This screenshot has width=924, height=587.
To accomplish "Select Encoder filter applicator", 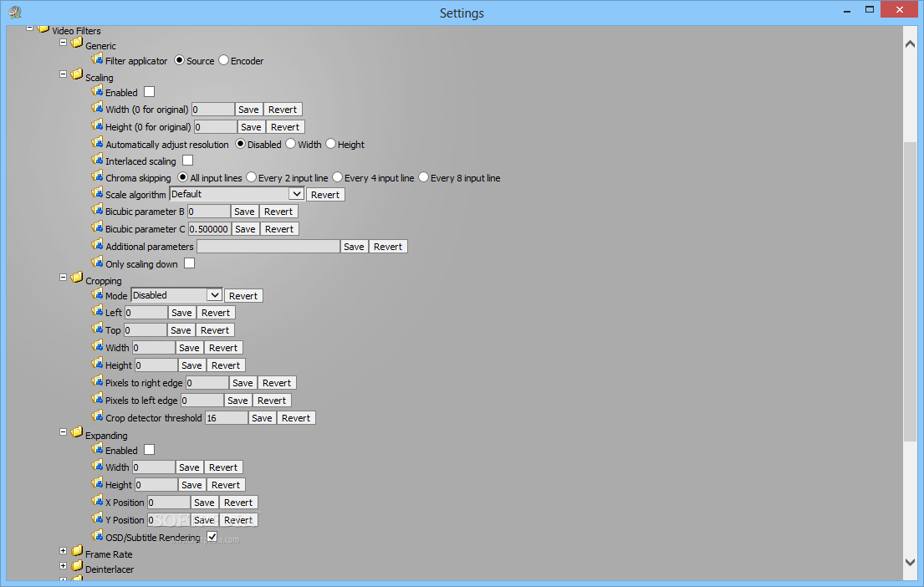I will (x=223, y=60).
